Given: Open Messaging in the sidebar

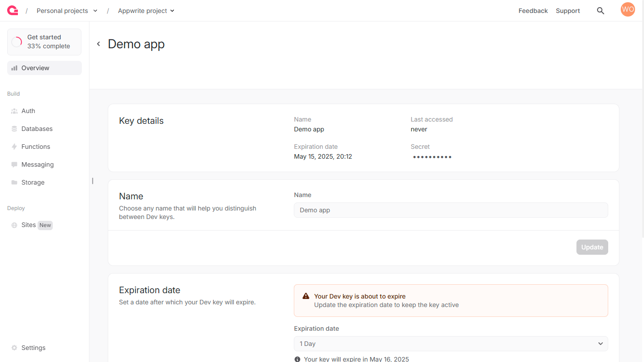Looking at the screenshot, I should [x=37, y=164].
